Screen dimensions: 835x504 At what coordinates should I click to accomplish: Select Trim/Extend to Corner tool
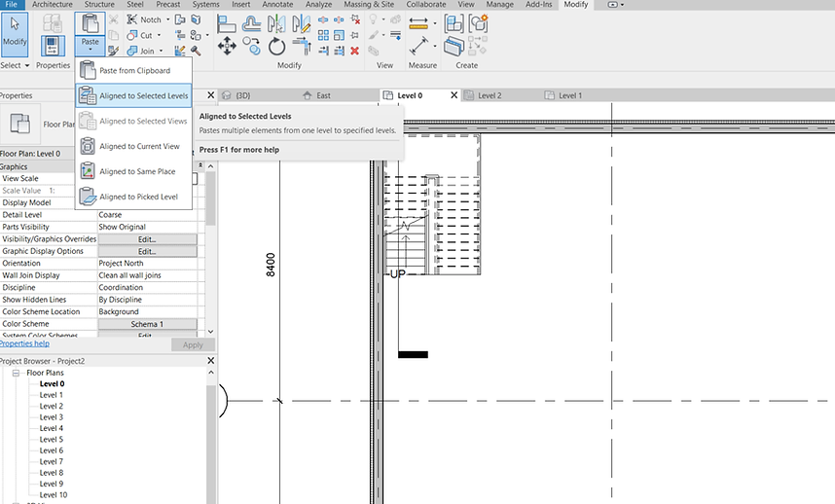point(302,47)
